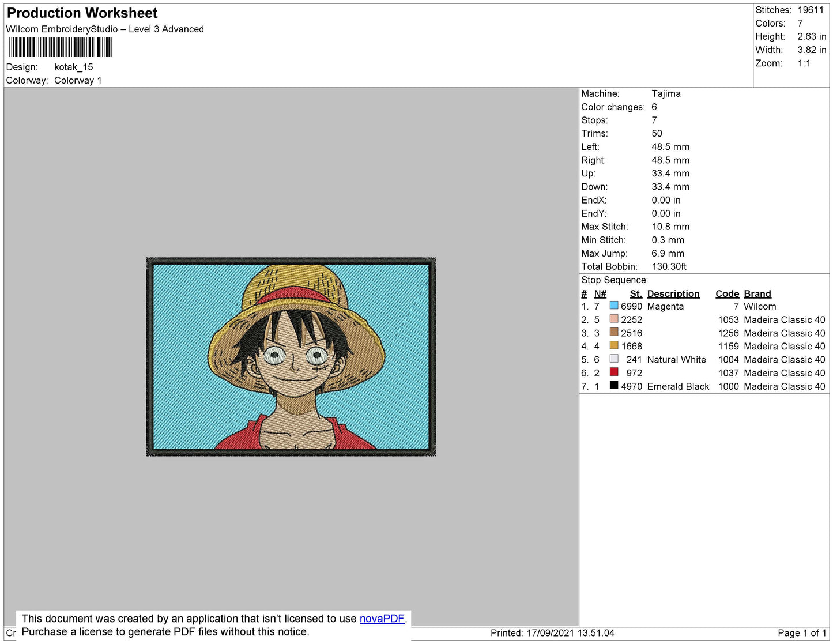Click the machine value "Tajima"

(666, 93)
